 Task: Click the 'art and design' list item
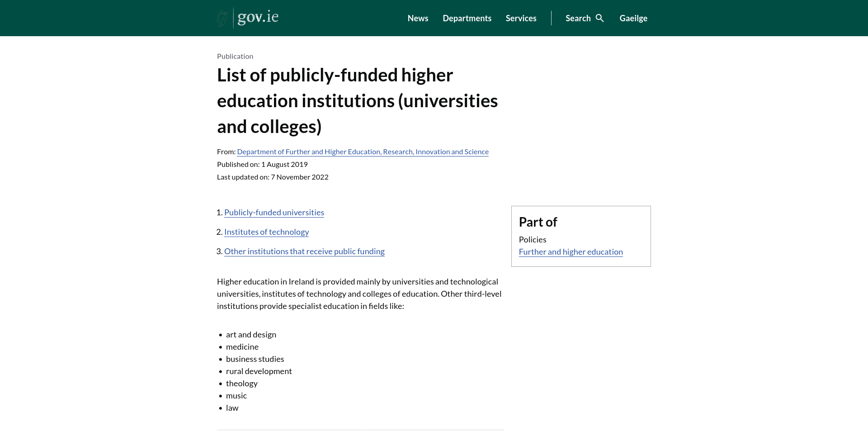[251, 335]
